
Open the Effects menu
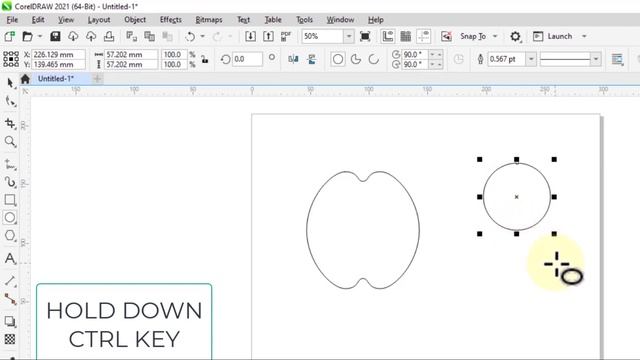pos(171,20)
